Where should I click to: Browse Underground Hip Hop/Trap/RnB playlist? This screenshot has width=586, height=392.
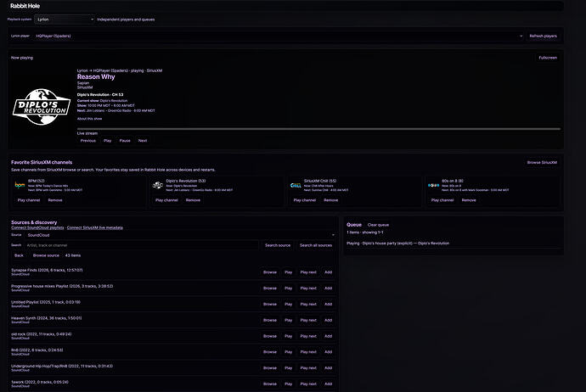[270, 368]
